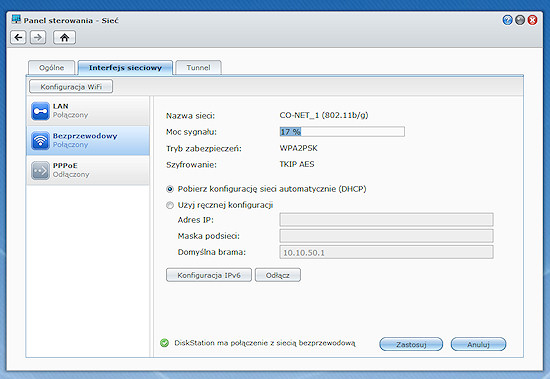The image size is (550, 379).
Task: Select the Bezprzewodowy Połączony list entry
Action: coord(88,140)
